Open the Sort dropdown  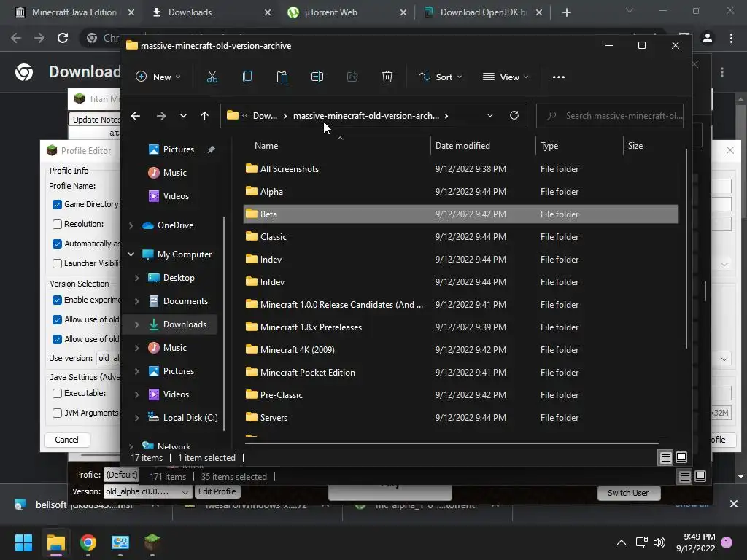(x=441, y=77)
